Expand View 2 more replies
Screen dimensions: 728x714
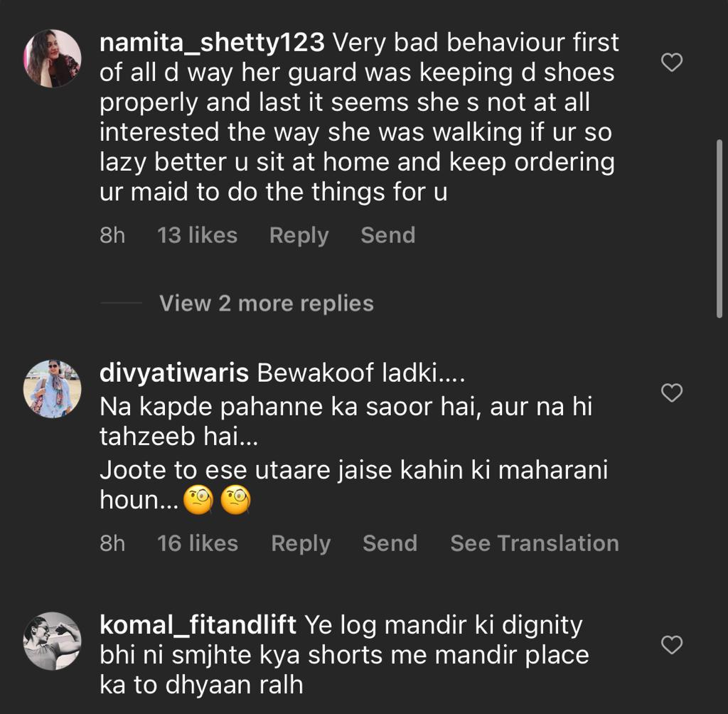[266, 304]
